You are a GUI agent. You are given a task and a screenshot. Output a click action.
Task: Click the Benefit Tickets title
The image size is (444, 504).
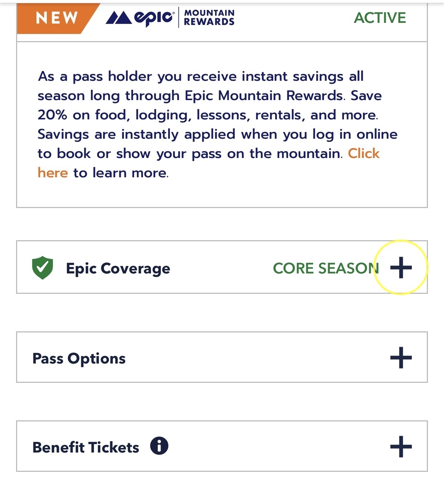86,447
